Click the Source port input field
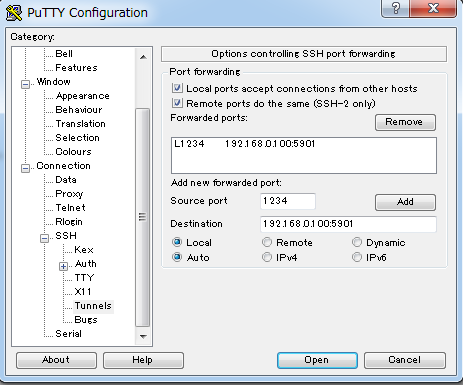Screen dimensions: 463x385 pyautogui.click(x=288, y=201)
